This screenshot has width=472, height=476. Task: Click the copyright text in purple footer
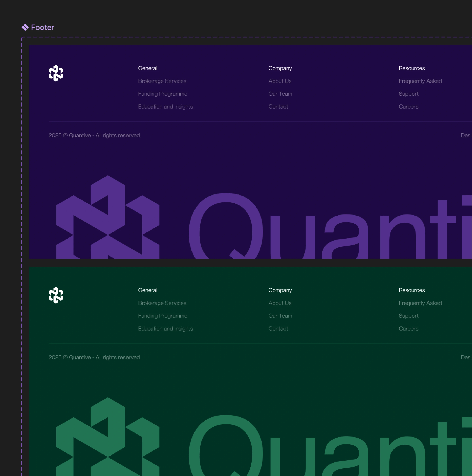pyautogui.click(x=95, y=135)
